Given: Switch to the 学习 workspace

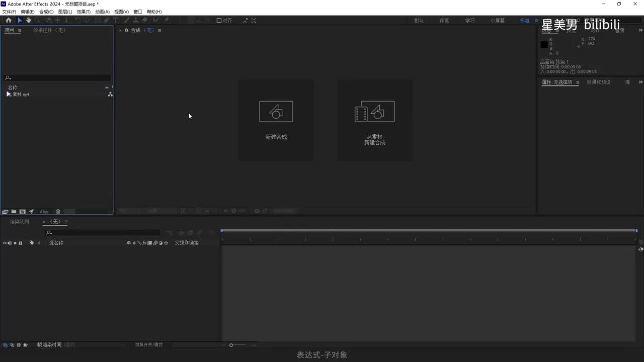Looking at the screenshot, I should click(x=470, y=21).
